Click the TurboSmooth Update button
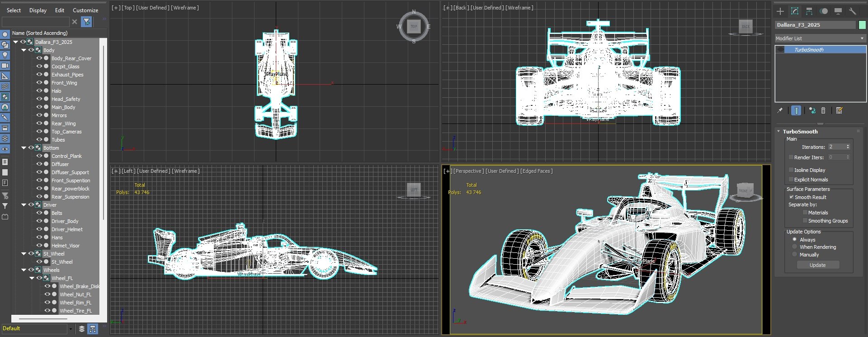This screenshot has width=868, height=337. [817, 265]
